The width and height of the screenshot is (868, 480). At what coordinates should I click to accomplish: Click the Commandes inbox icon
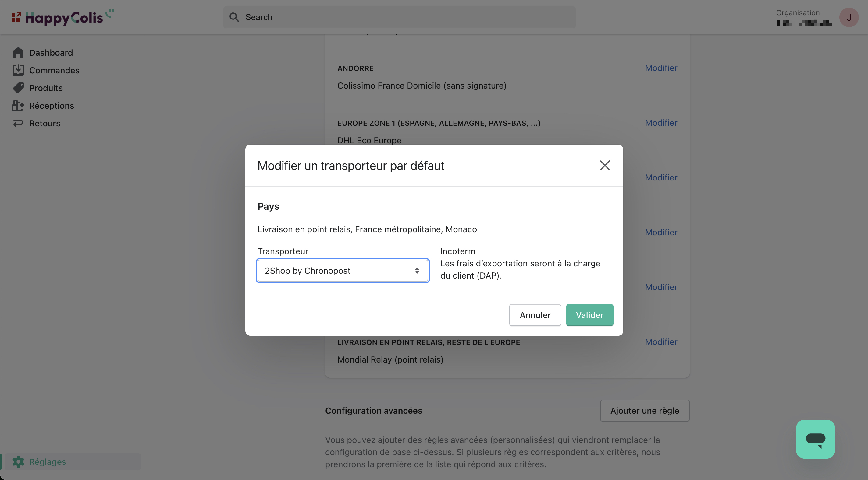[18, 70]
